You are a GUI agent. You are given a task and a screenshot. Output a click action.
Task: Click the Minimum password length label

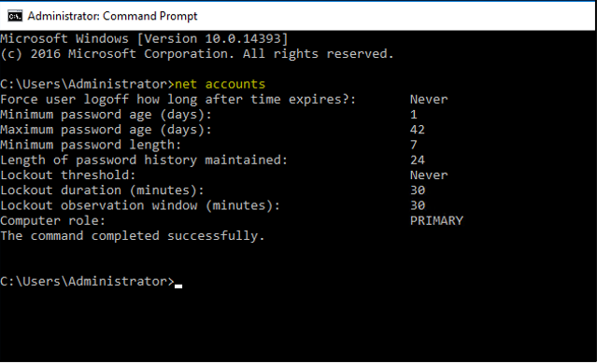click(x=91, y=146)
